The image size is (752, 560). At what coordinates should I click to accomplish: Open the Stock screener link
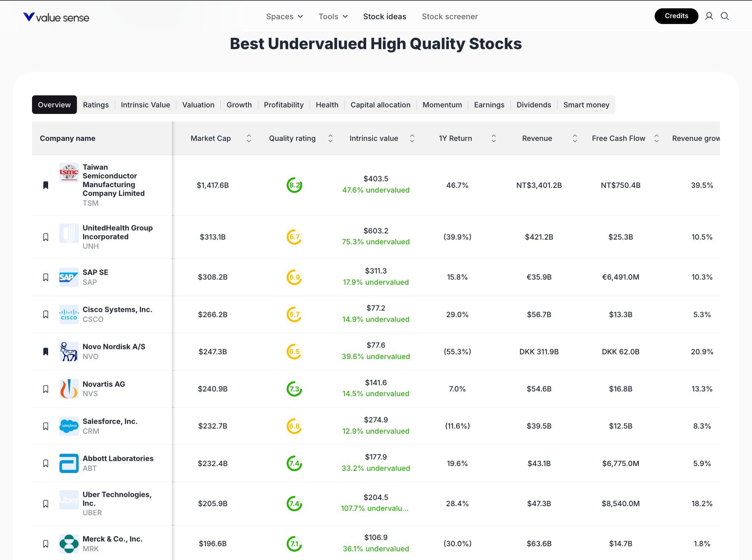pyautogui.click(x=449, y=17)
